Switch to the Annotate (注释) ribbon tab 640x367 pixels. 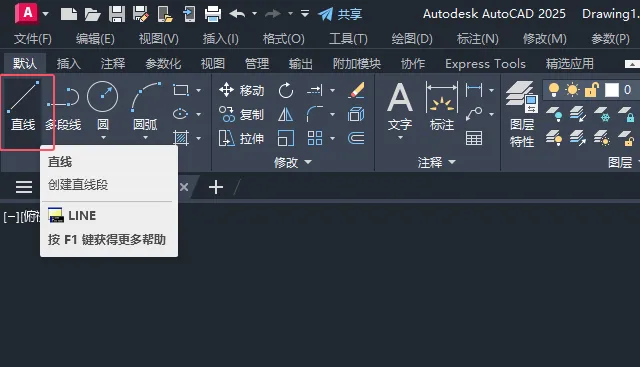[113, 64]
